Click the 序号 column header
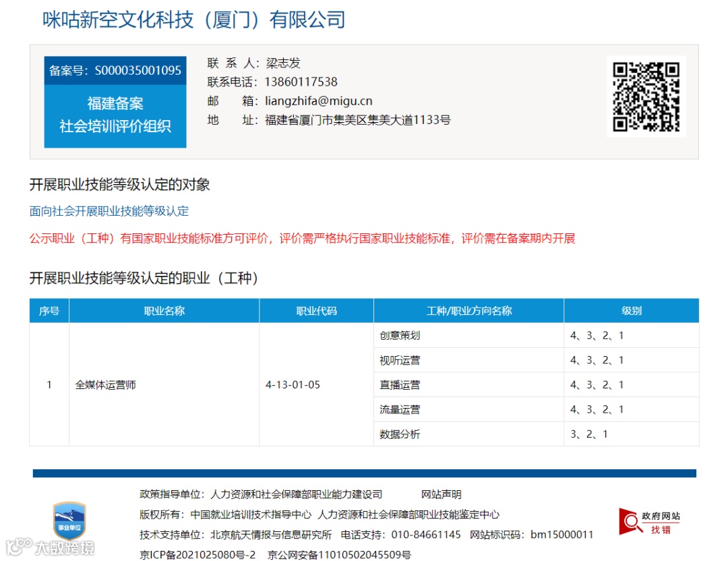Image resolution: width=728 pixels, height=561 pixels. point(49,311)
